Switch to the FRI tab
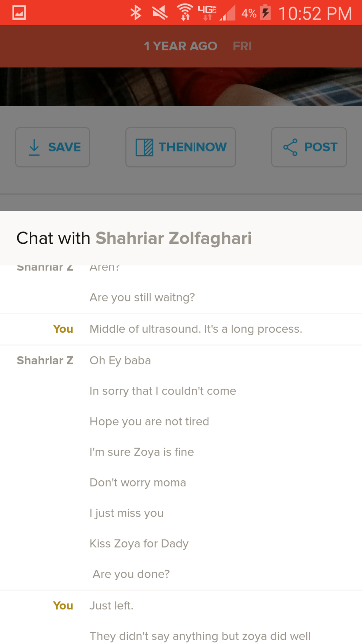Viewport: 362px width, 644px height. (x=242, y=46)
